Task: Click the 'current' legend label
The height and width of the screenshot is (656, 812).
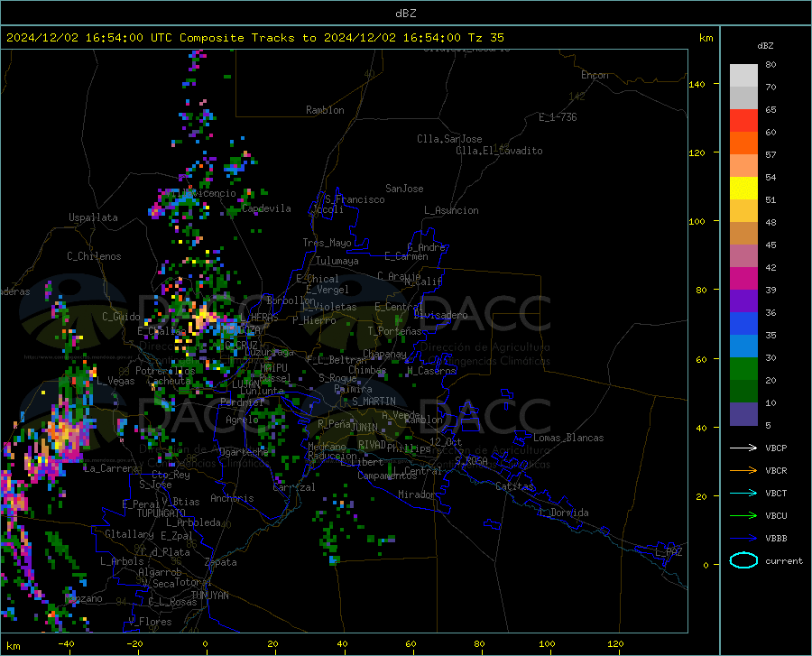Action: (x=784, y=560)
